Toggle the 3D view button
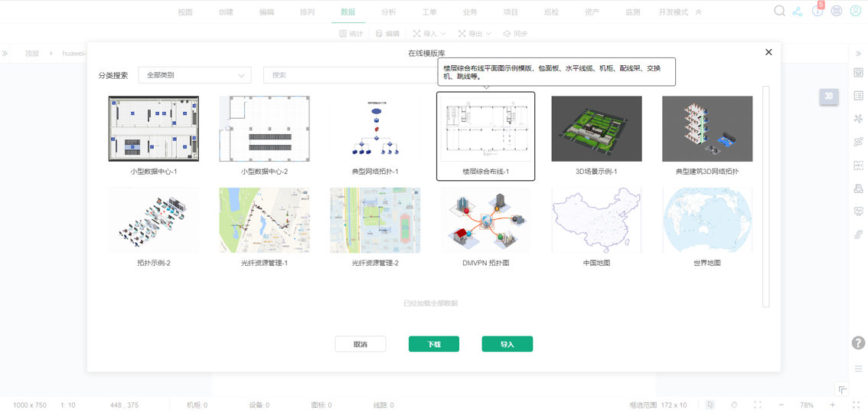The height and width of the screenshot is (413, 868). [829, 95]
